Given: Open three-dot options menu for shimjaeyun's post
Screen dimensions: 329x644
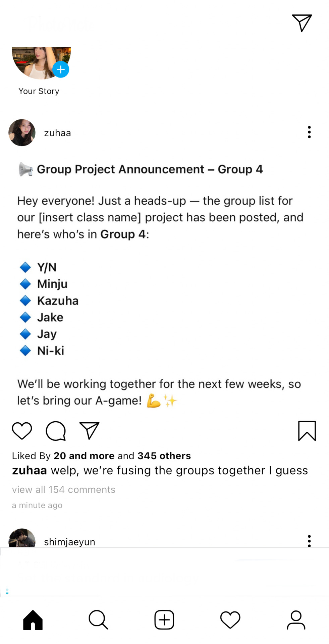Looking at the screenshot, I should click(x=309, y=541).
